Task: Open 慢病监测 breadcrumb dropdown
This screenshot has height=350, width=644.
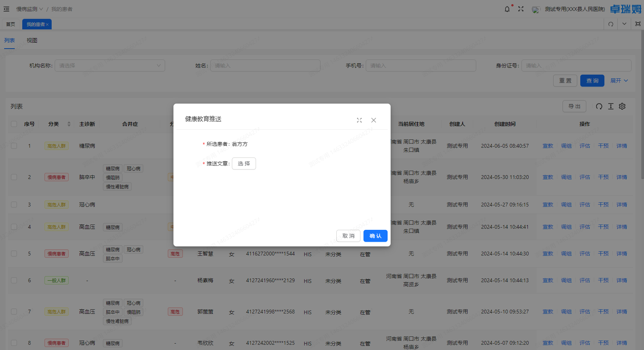Action: tap(29, 9)
